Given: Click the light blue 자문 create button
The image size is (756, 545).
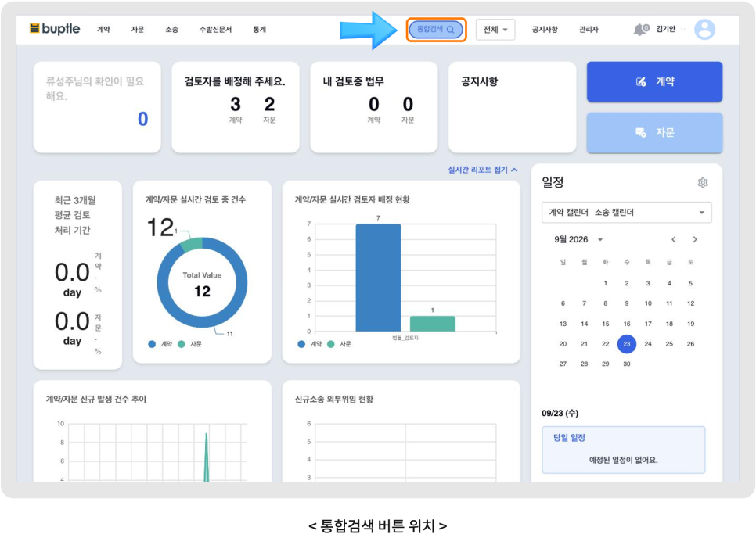Looking at the screenshot, I should pos(654,132).
